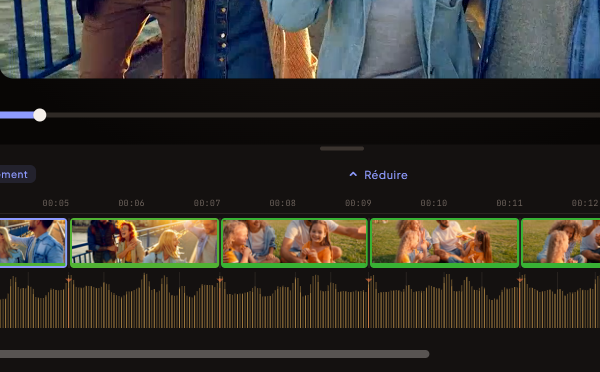Jump to the 00:08 mark on the ruler

(282, 203)
